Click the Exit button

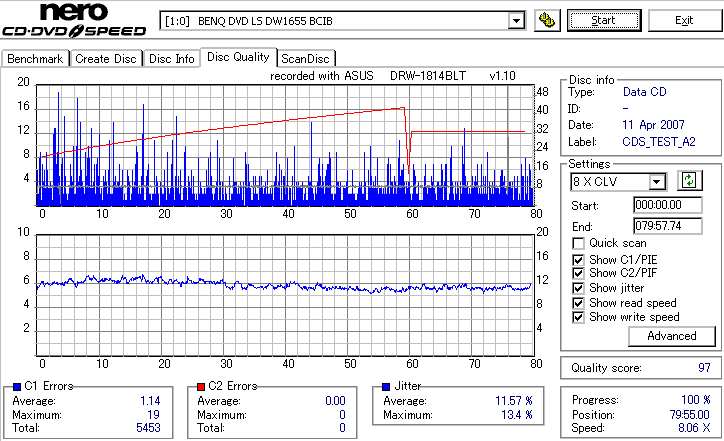point(684,20)
